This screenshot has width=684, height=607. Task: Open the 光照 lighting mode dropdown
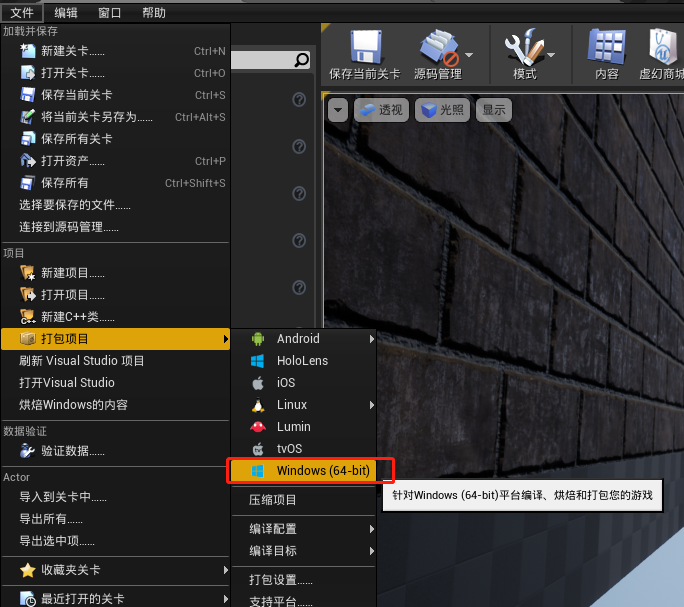pos(442,110)
